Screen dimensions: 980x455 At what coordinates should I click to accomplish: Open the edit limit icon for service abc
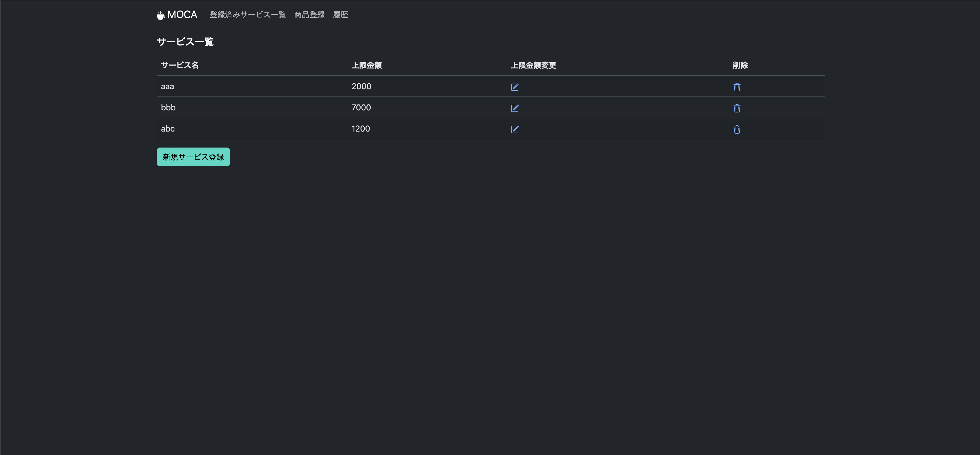coord(515,129)
